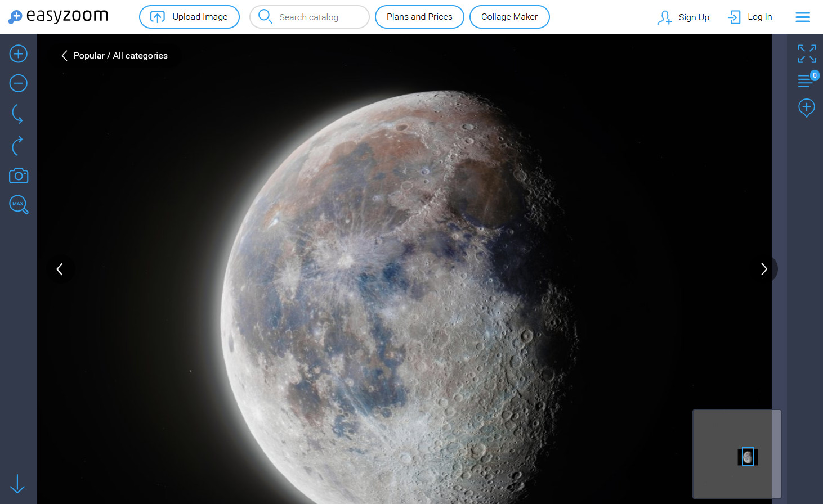Click the Upload Image button
Screen dimensions: 823x504
click(189, 17)
